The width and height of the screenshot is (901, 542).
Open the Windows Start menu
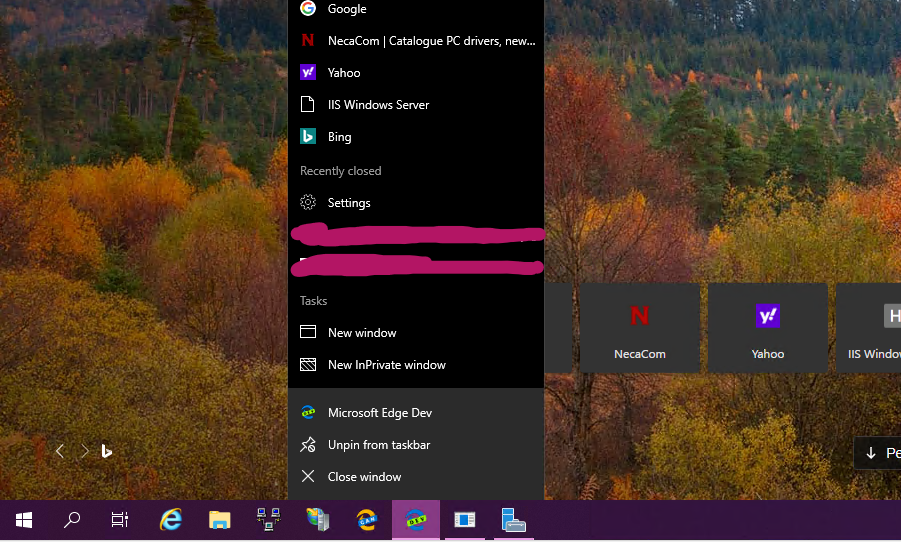point(24,520)
